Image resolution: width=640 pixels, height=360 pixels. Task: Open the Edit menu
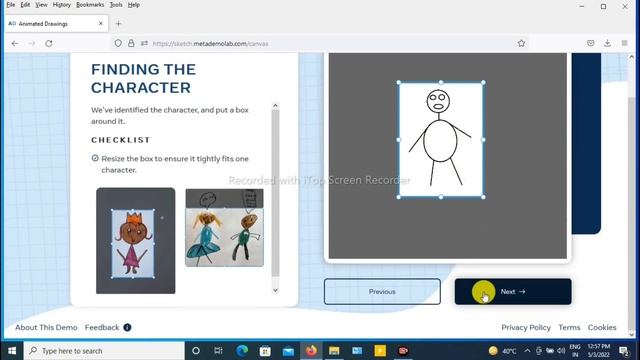tap(25, 5)
